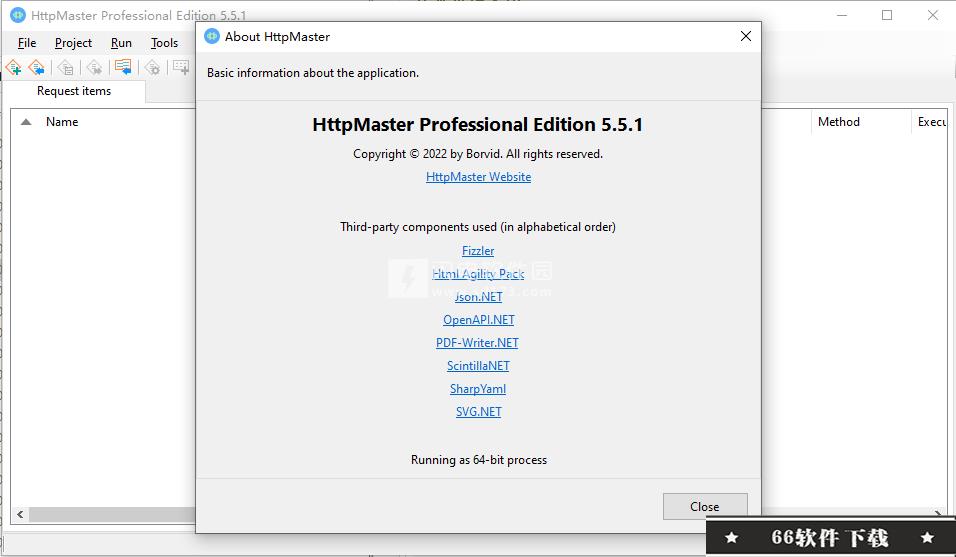Open the Fizzler component link
956x557 pixels.
click(x=478, y=250)
